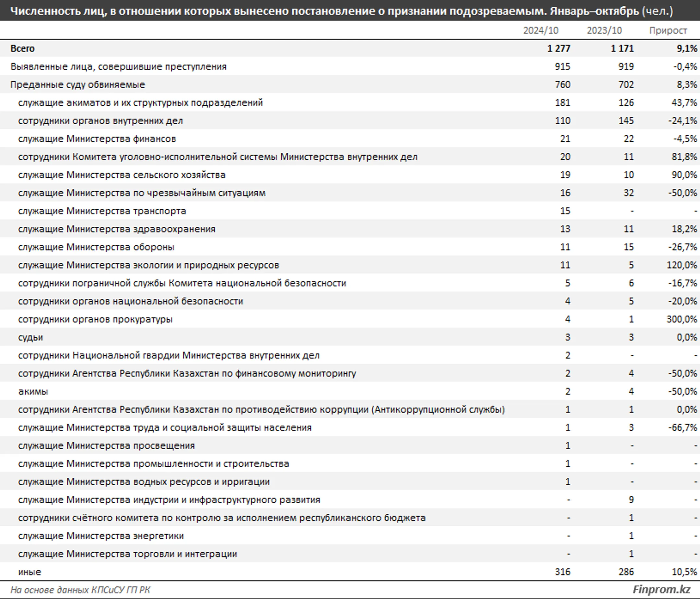Click the Антикоррупционной службы row label
This screenshot has width=700, height=599.
tap(262, 410)
